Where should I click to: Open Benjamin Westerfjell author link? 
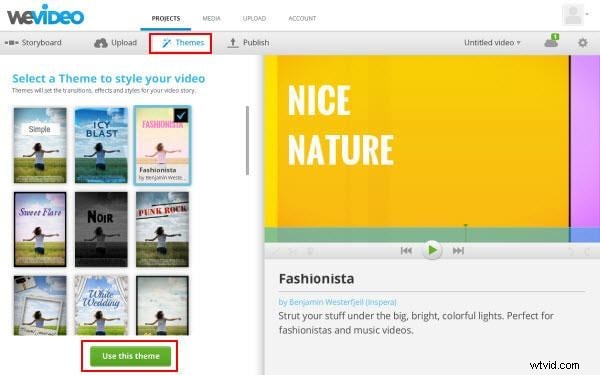point(338,302)
